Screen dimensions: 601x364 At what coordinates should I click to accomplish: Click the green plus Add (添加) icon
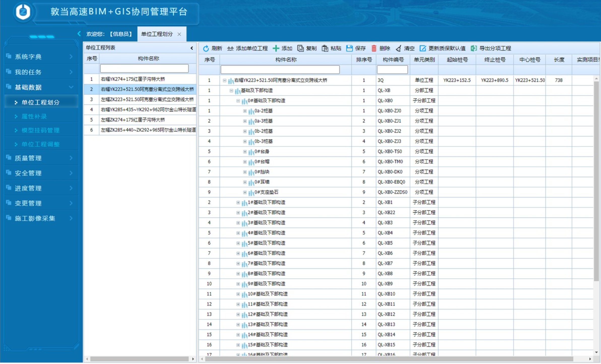[x=276, y=48]
